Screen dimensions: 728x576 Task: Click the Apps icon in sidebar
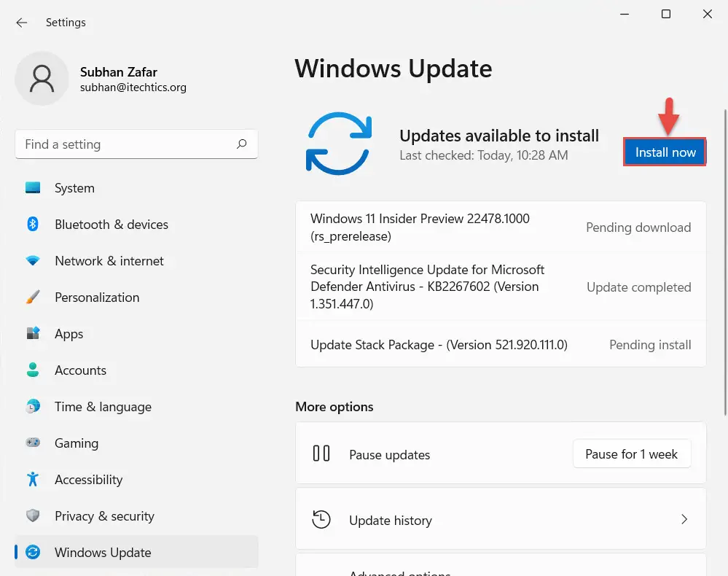coord(33,333)
